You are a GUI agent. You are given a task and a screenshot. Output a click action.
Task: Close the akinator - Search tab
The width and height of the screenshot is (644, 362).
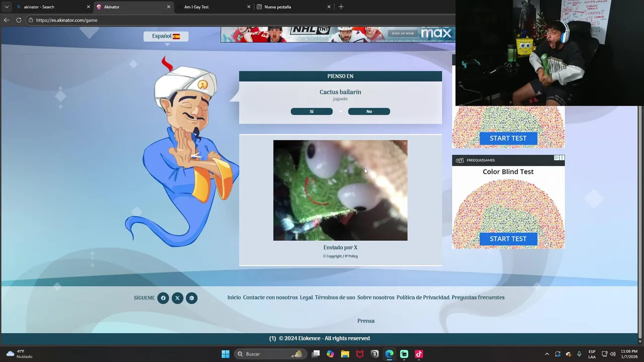tap(89, 7)
